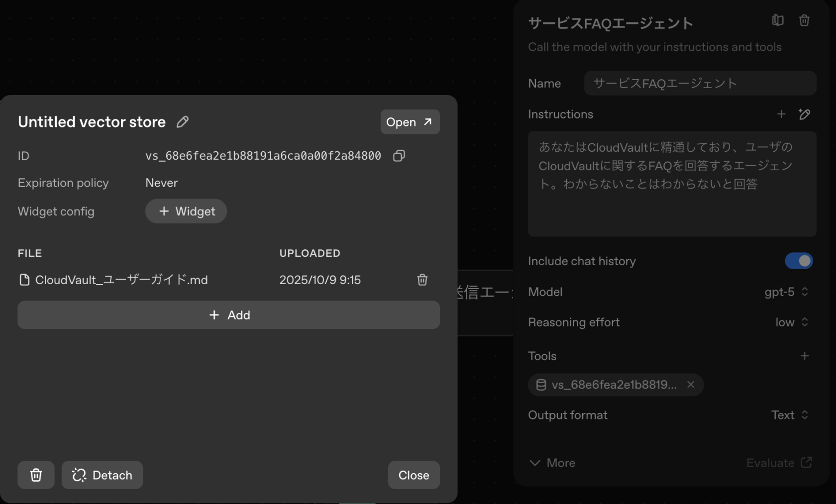Add a tool with the Tools plus icon

pos(804,356)
